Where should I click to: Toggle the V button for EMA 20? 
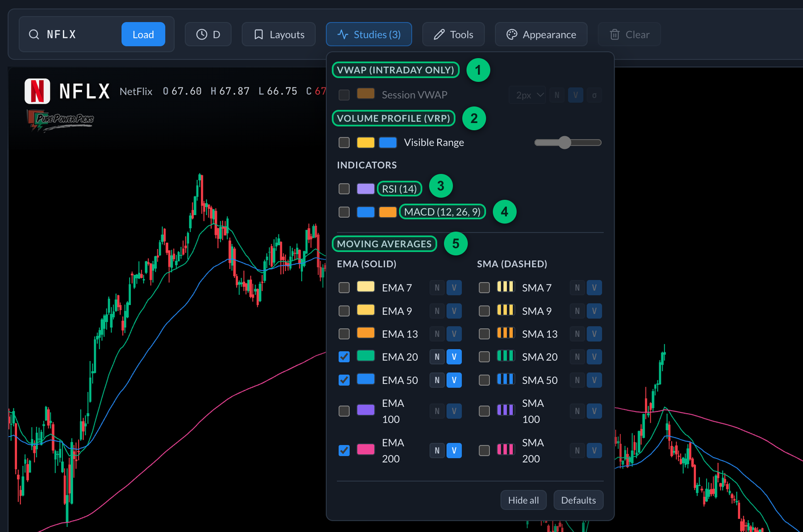pos(454,357)
